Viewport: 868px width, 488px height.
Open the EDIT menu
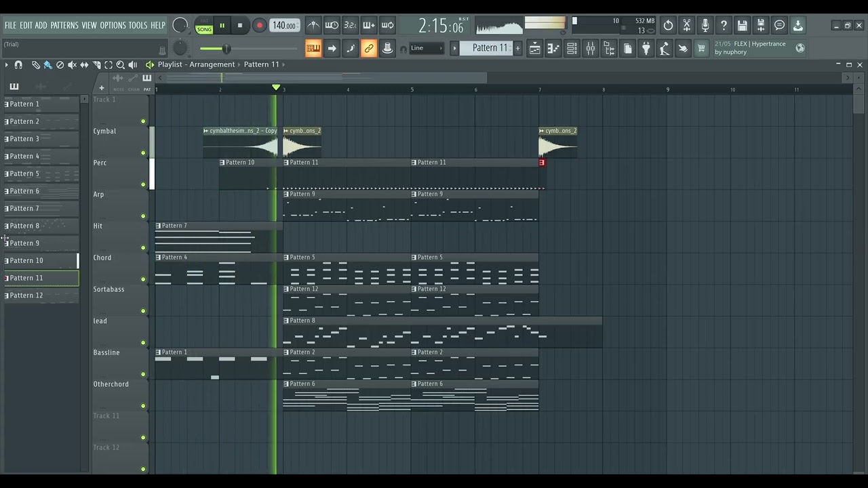pos(26,26)
